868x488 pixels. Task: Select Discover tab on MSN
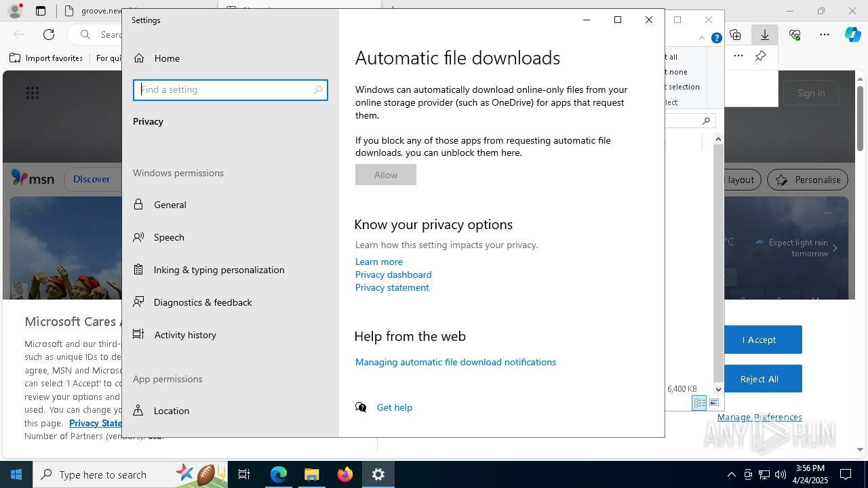92,179
